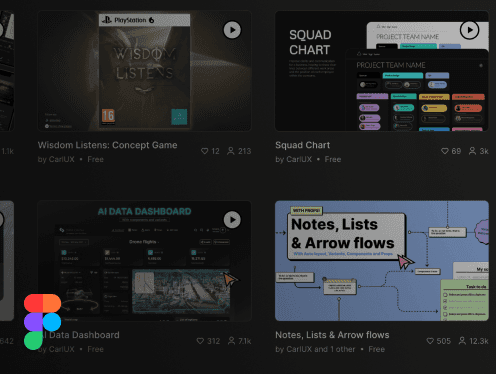
Task: Click the Wisdom Listens: Concept Game title
Action: coord(107,145)
